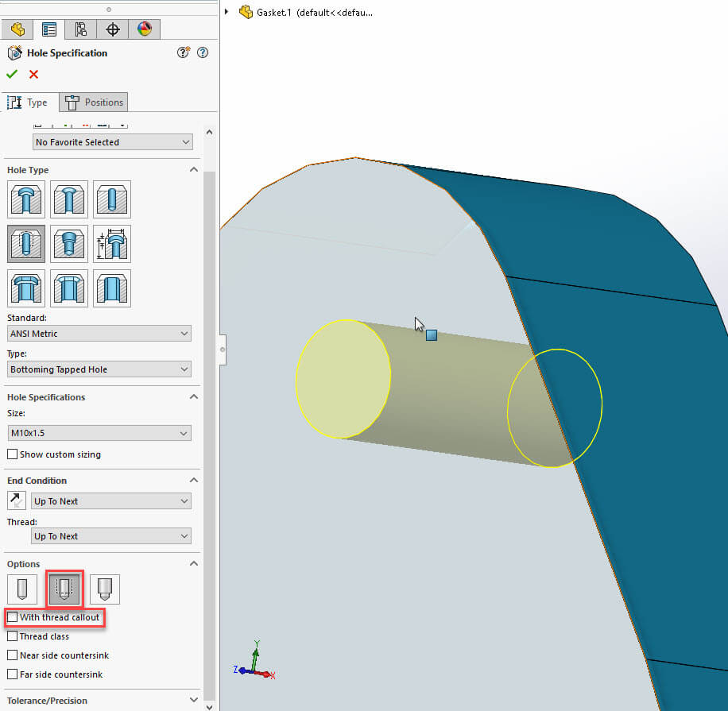Check the Thread class option
Viewport: 728px width, 711px height.
click(12, 636)
